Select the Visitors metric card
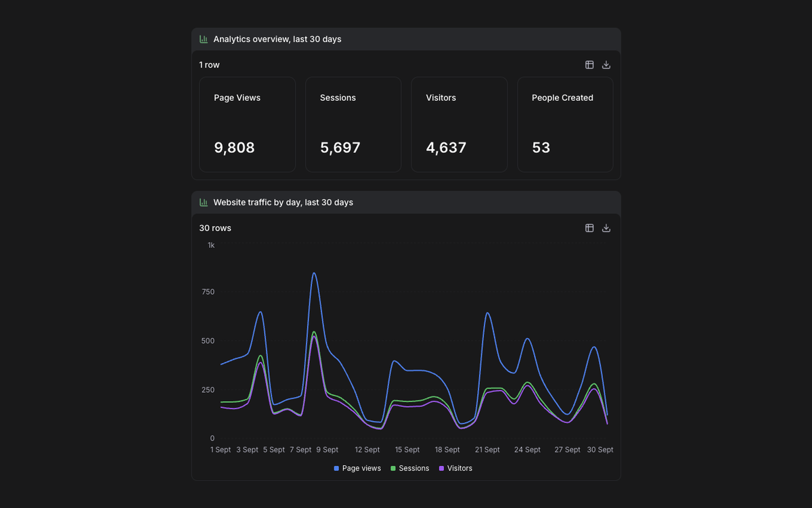 pyautogui.click(x=459, y=125)
